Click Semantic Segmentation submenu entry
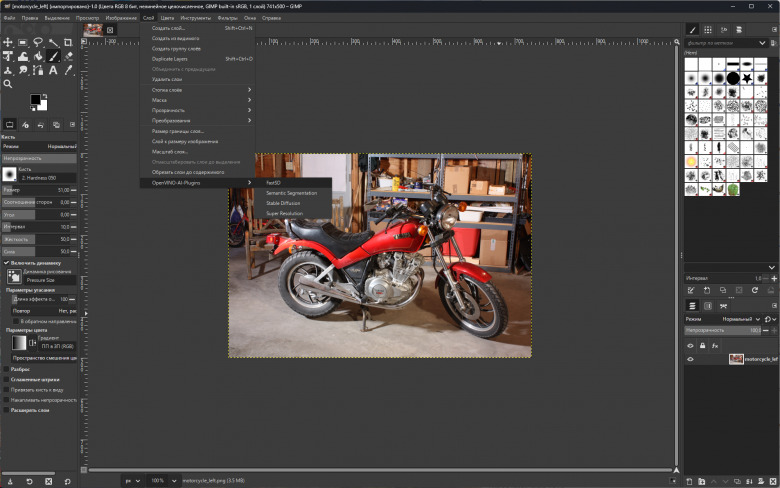The width and height of the screenshot is (780, 488). [292, 193]
